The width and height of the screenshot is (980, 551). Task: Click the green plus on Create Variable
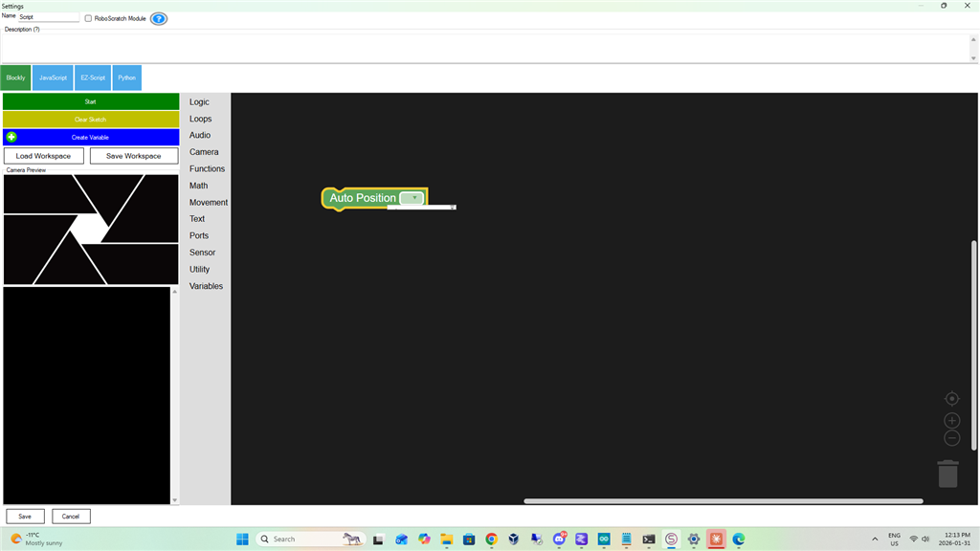(x=11, y=136)
